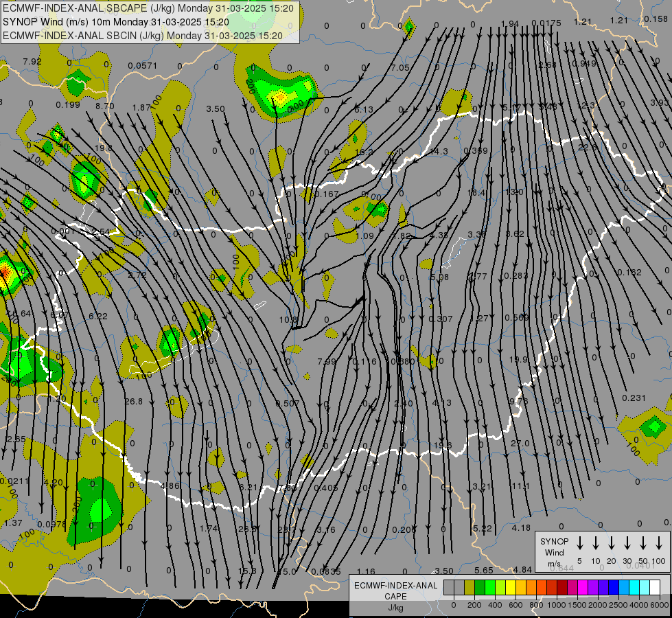Screen dimensions: 672x618
Task: Click the '0.507' value on the map
Action: (287, 404)
